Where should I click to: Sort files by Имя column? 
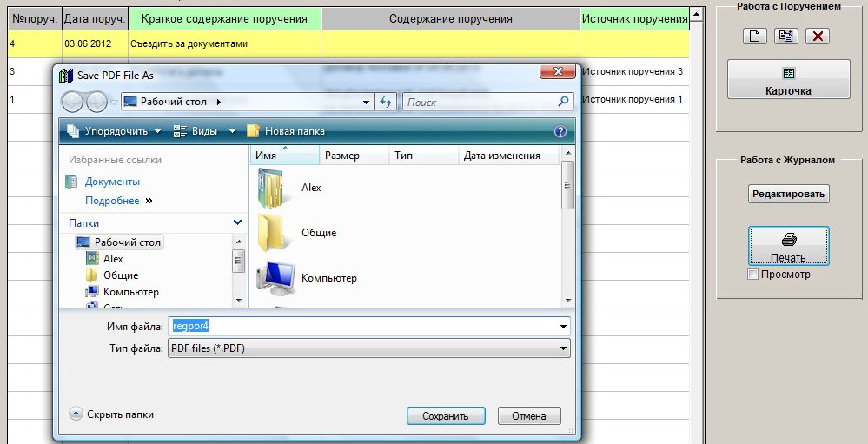coord(284,156)
